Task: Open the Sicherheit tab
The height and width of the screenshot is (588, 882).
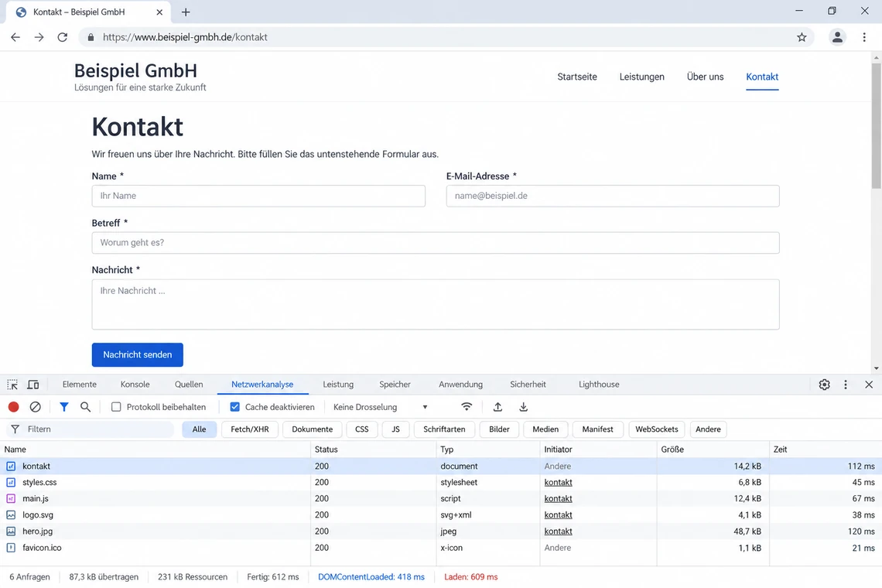Action: [528, 385]
